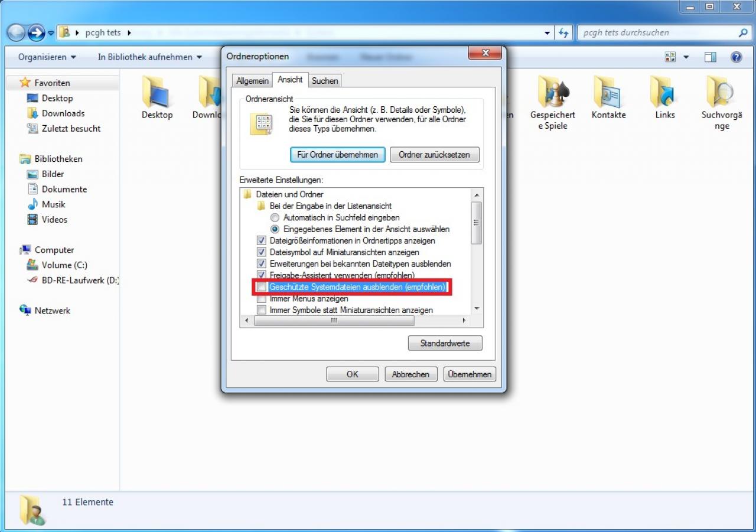This screenshot has width=756, height=532.
Task: Open the Gespeicherte Spiele folder icon
Action: coord(552,90)
